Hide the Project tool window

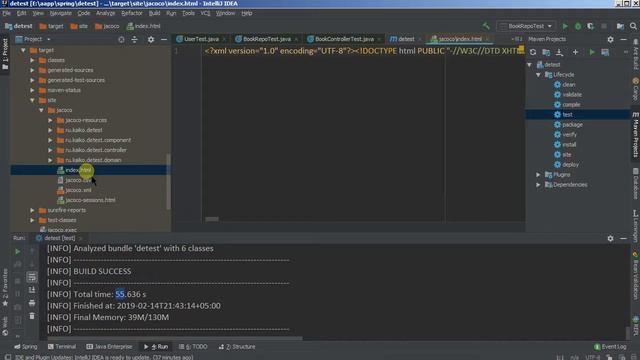click(164, 39)
